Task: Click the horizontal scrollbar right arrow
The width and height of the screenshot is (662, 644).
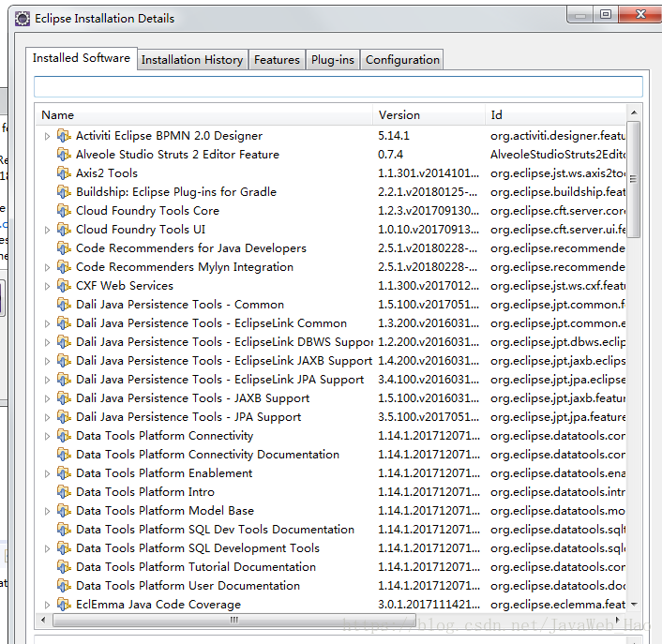Action: (x=618, y=620)
